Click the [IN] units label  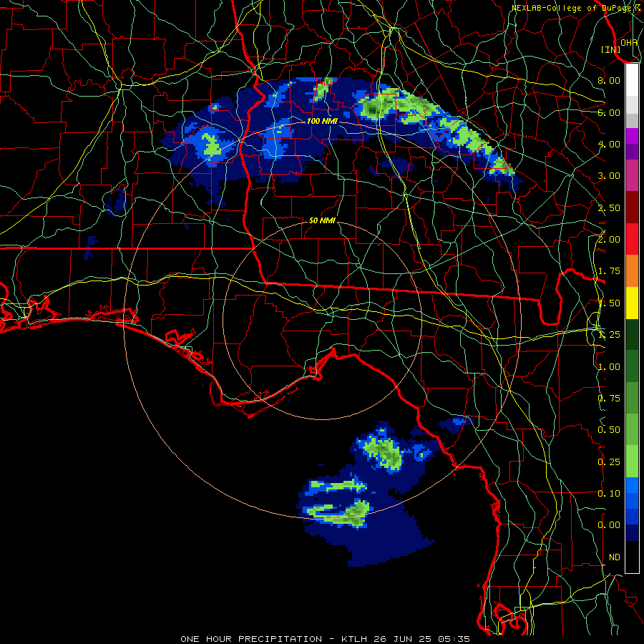coord(611,49)
